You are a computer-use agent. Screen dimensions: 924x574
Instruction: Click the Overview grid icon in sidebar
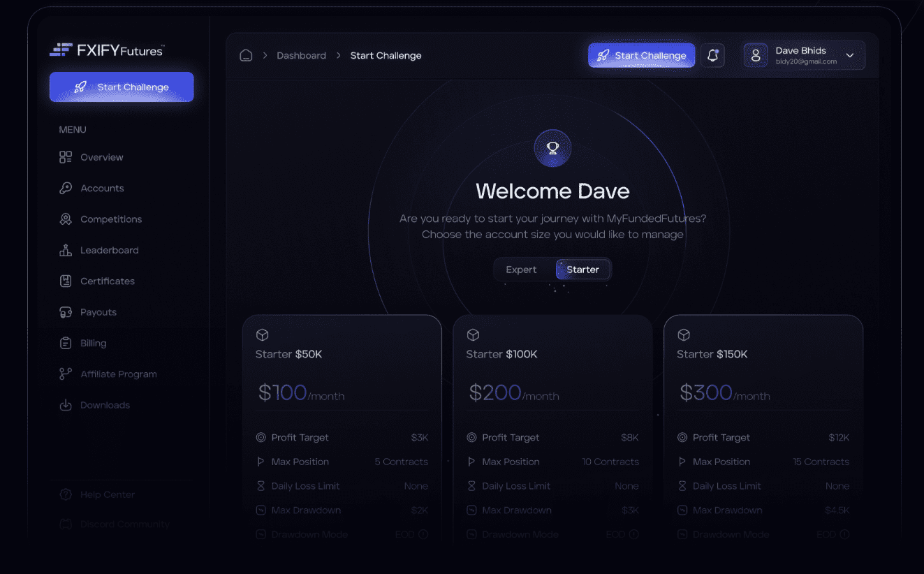(x=66, y=157)
